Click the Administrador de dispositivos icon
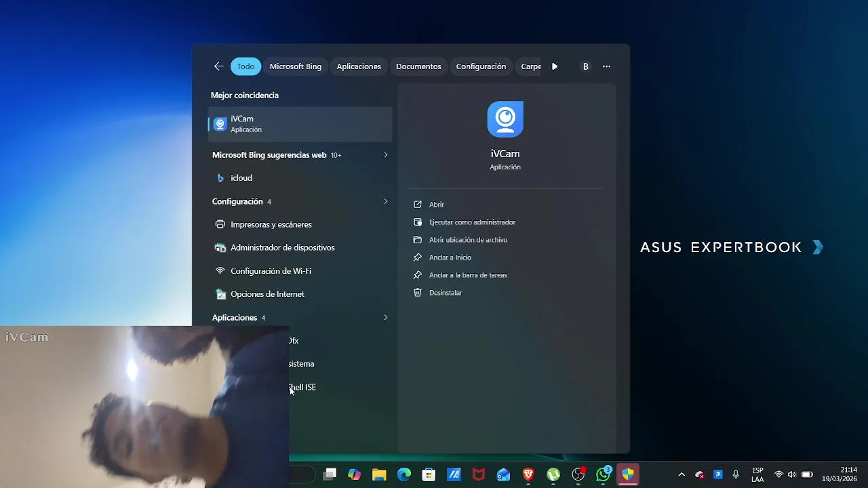This screenshot has height=488, width=868. coord(220,247)
